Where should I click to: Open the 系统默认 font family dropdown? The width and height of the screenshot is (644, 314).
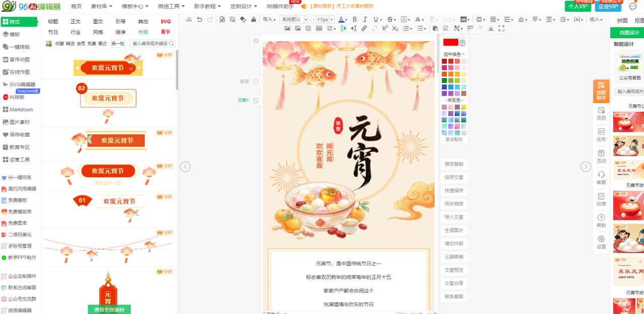tap(294, 20)
